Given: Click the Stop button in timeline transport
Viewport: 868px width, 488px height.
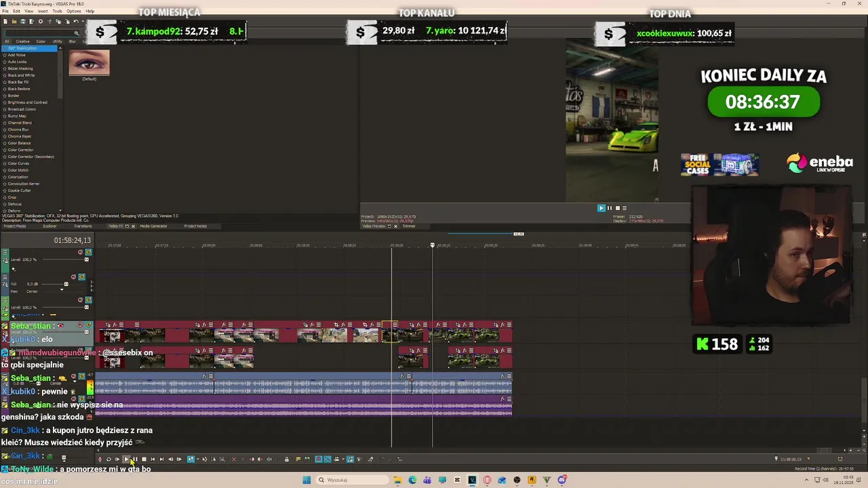Looking at the screenshot, I should pyautogui.click(x=144, y=460).
